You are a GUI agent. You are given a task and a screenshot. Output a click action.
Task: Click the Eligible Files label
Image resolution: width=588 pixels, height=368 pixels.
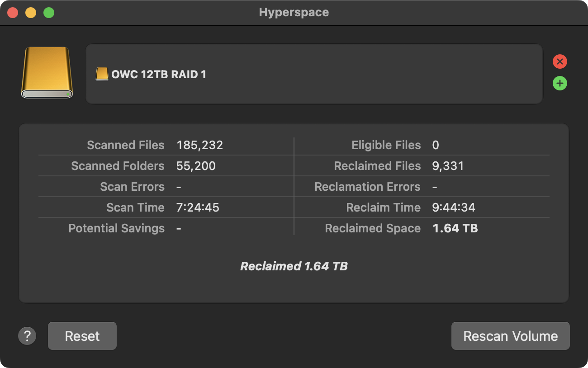pyautogui.click(x=386, y=145)
